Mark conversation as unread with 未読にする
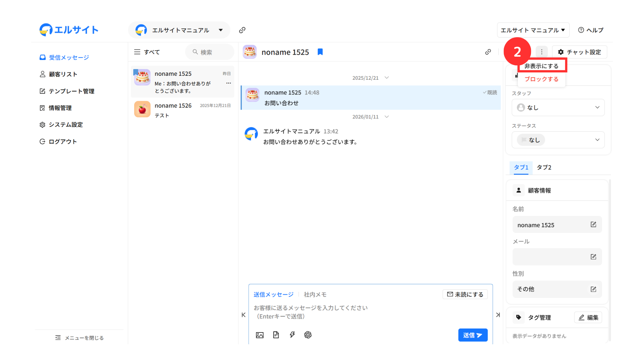This screenshot has width=644, height=362. click(x=465, y=294)
